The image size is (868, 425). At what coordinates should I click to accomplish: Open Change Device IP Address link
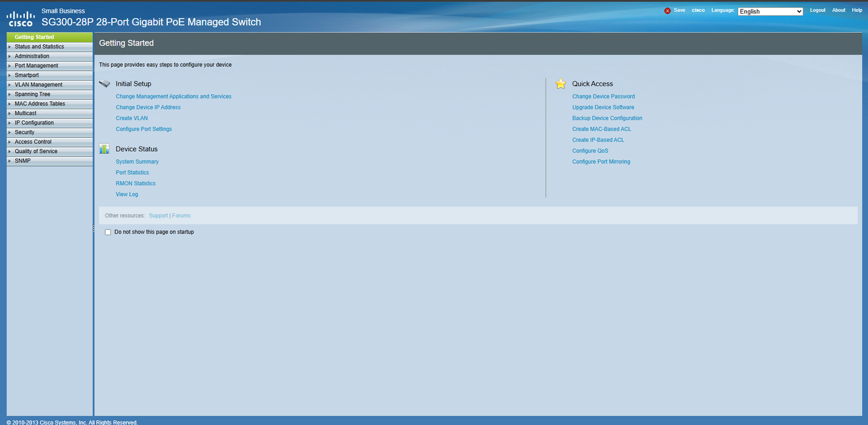(x=148, y=107)
